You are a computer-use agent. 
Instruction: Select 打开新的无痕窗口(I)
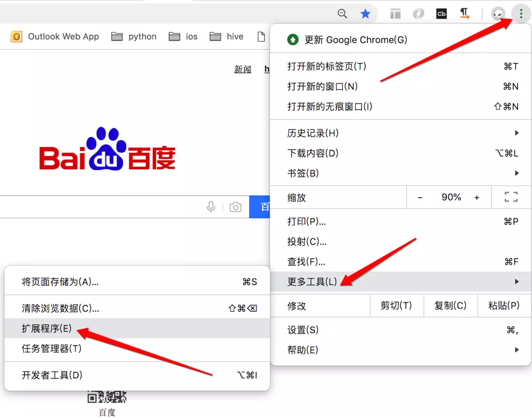pyautogui.click(x=401, y=107)
